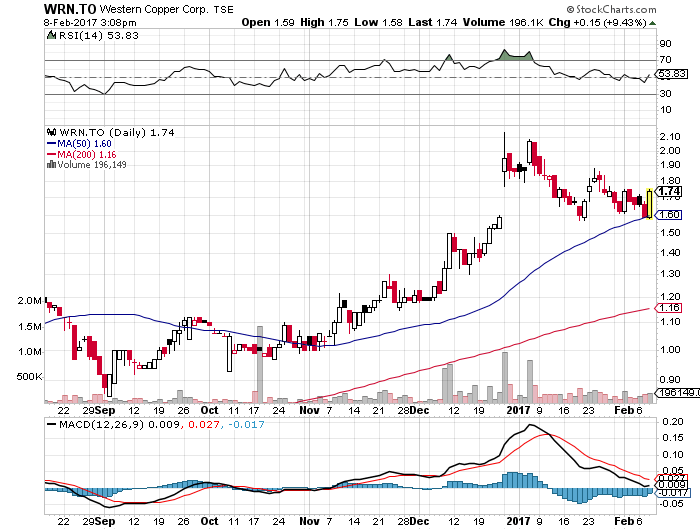The width and height of the screenshot is (700, 530).
Task: Click the blue -0.017 histogram value in MACD legend
Action: pos(246,424)
